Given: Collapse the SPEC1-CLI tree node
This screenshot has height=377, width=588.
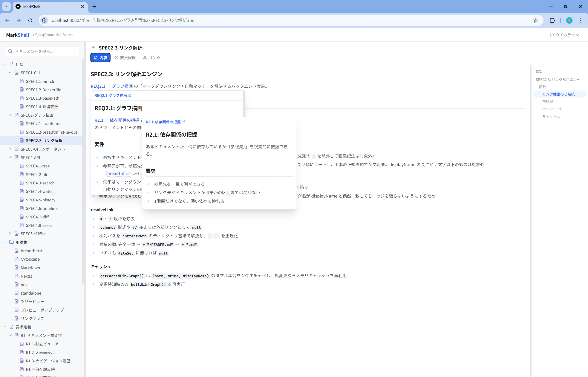Looking at the screenshot, I should click(10, 73).
